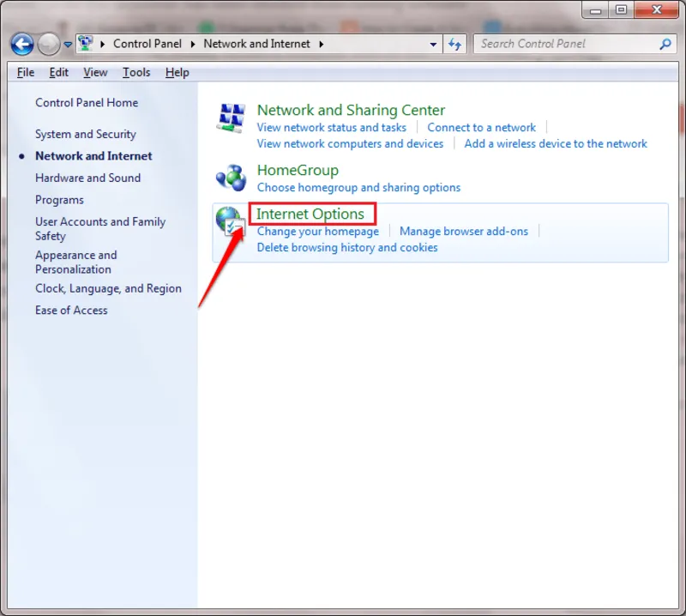Expand the arrow after Control Panel breadcrumb
The height and width of the screenshot is (616, 686).
pyautogui.click(x=192, y=44)
